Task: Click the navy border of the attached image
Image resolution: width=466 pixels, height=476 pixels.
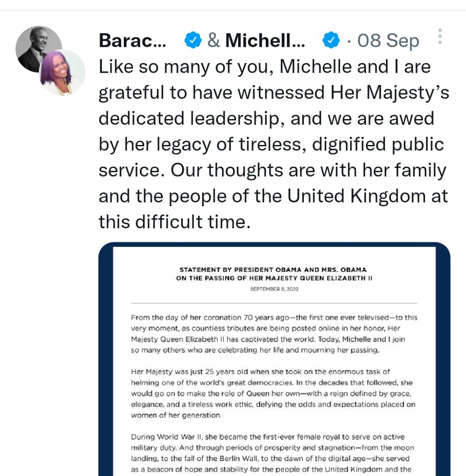Action: tap(105, 353)
